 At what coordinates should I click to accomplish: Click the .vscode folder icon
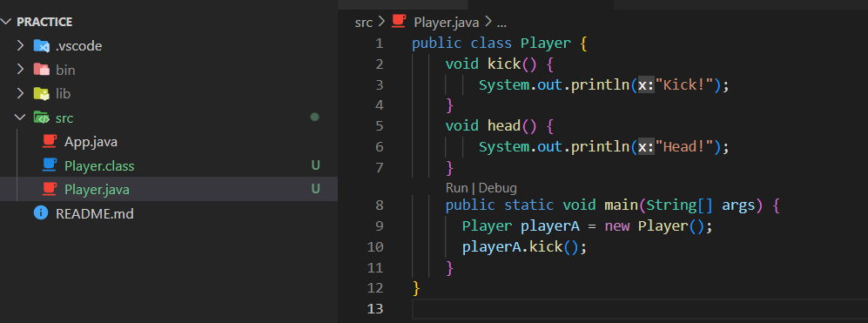point(42,45)
